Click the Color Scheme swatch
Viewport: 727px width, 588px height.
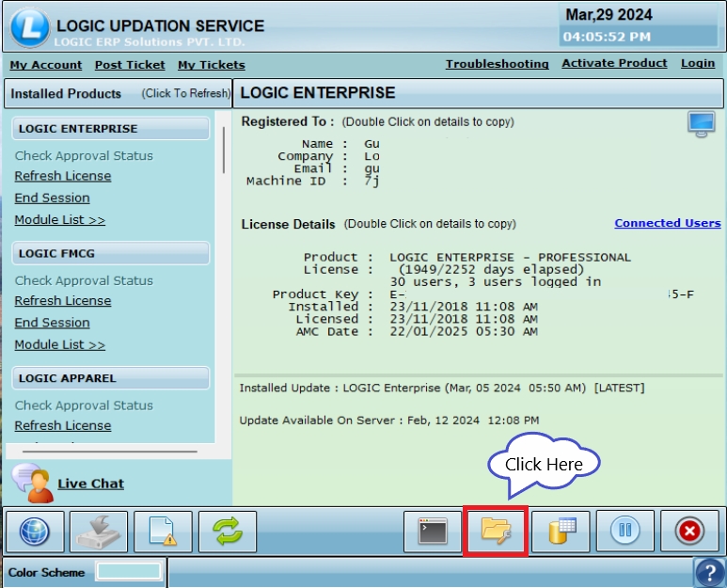129,572
